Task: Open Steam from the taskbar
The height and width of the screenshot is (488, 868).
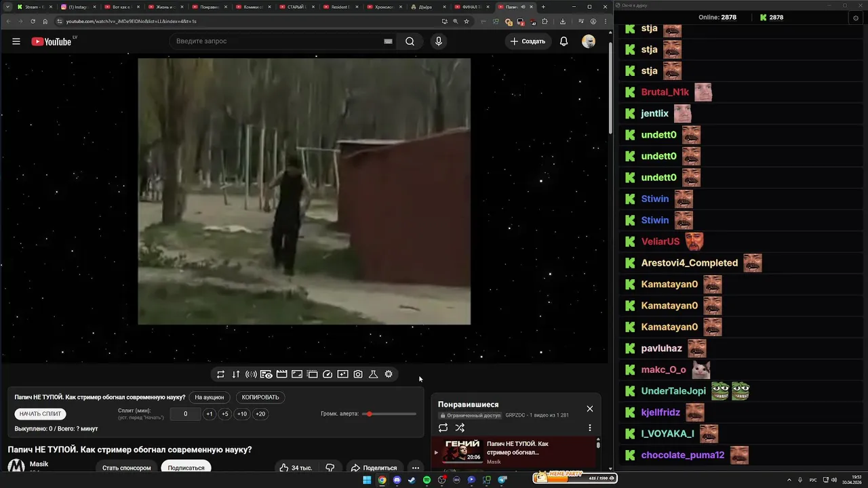Action: (x=412, y=480)
